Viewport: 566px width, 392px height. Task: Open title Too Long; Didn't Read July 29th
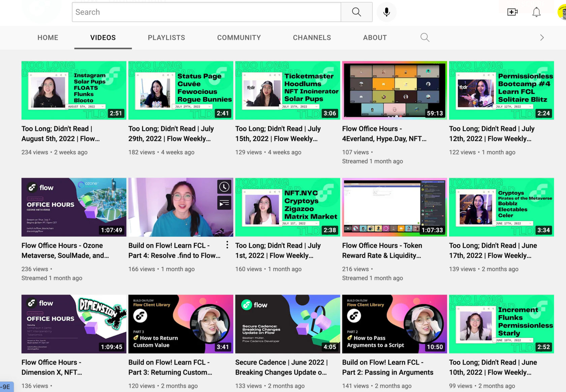(171, 134)
